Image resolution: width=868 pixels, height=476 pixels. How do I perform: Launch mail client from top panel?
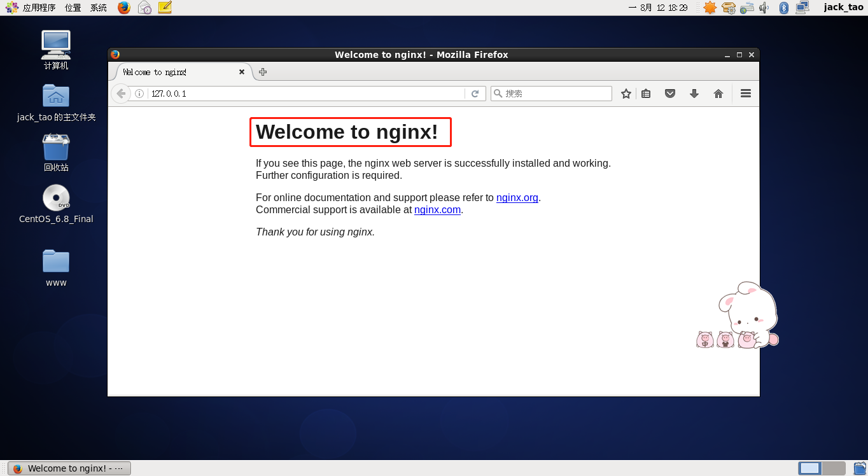(x=144, y=8)
